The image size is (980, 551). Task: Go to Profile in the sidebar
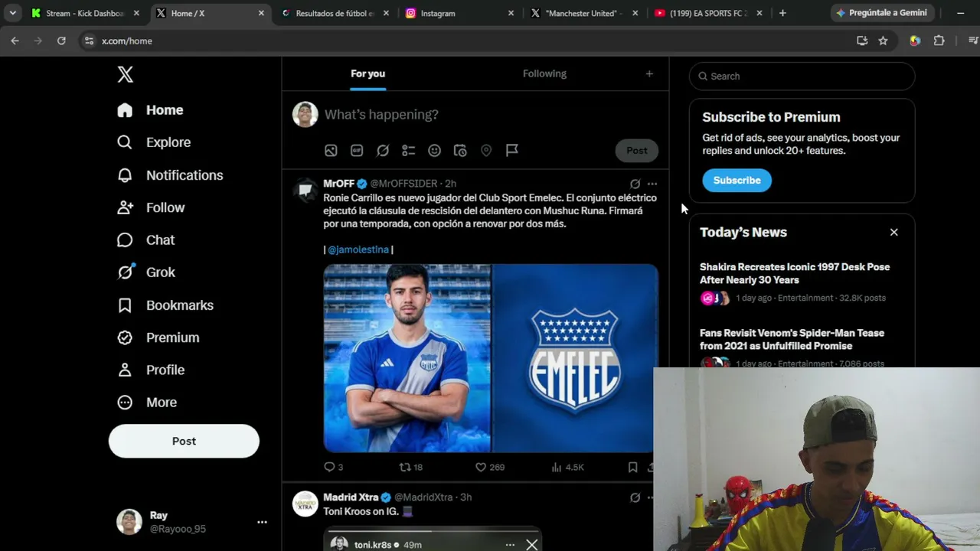coord(151,370)
